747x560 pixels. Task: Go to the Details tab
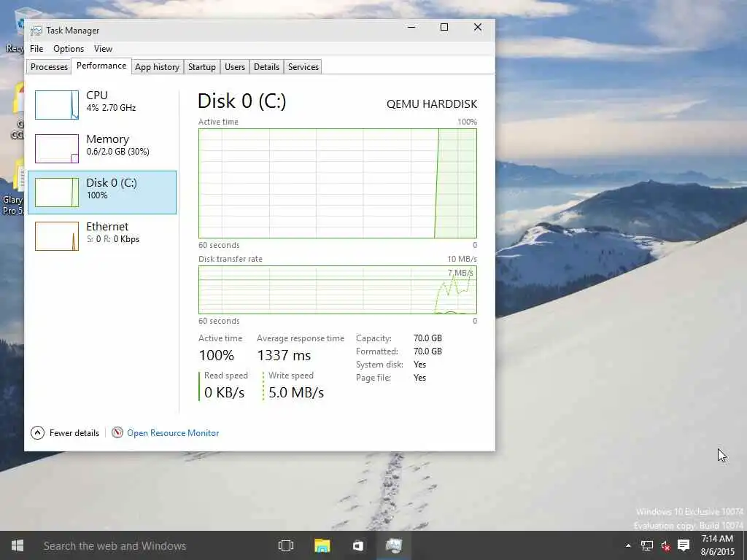click(x=266, y=67)
